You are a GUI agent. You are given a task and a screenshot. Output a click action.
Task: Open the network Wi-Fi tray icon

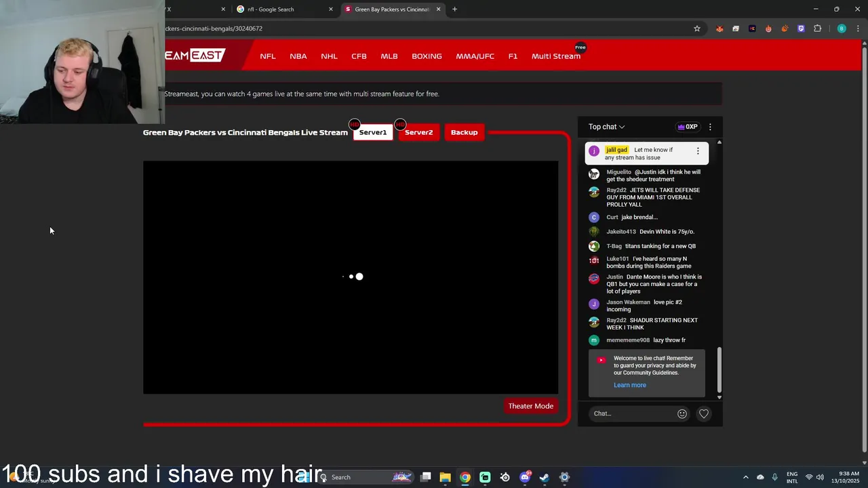pos(809,477)
